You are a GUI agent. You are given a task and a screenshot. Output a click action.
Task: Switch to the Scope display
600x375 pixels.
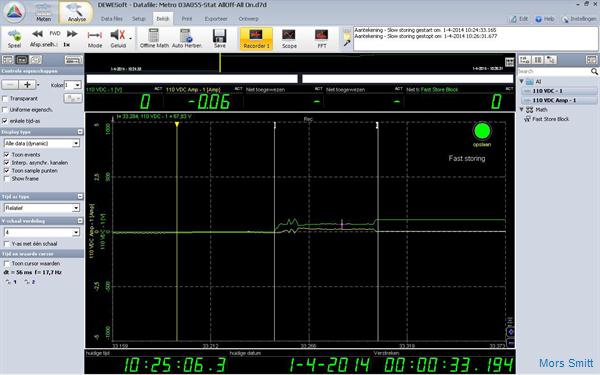[x=289, y=39]
